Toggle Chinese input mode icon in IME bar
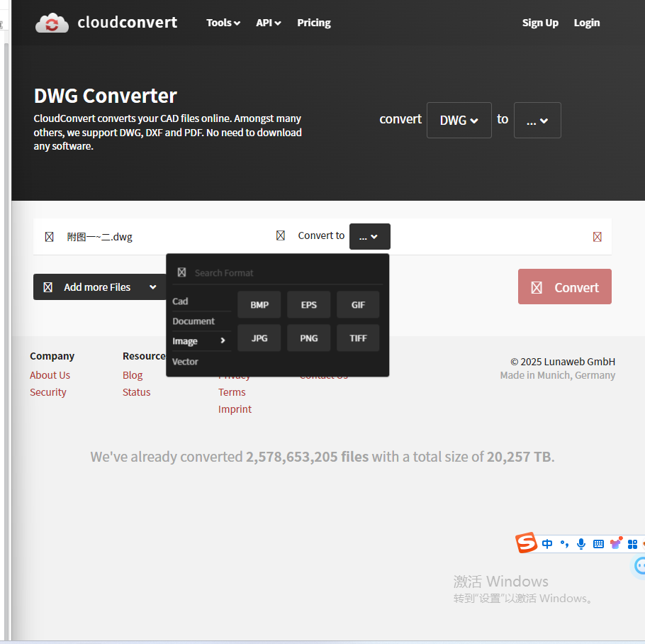This screenshot has height=644, width=645. (547, 544)
